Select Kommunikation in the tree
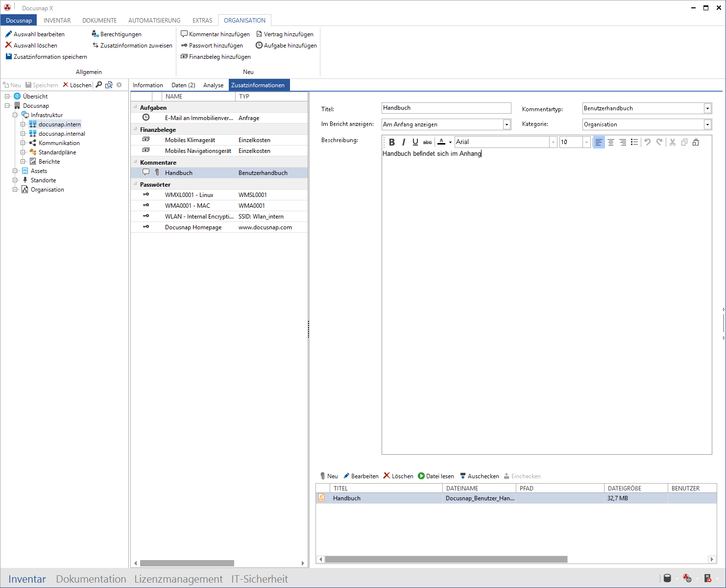The height and width of the screenshot is (588, 726). tap(59, 143)
